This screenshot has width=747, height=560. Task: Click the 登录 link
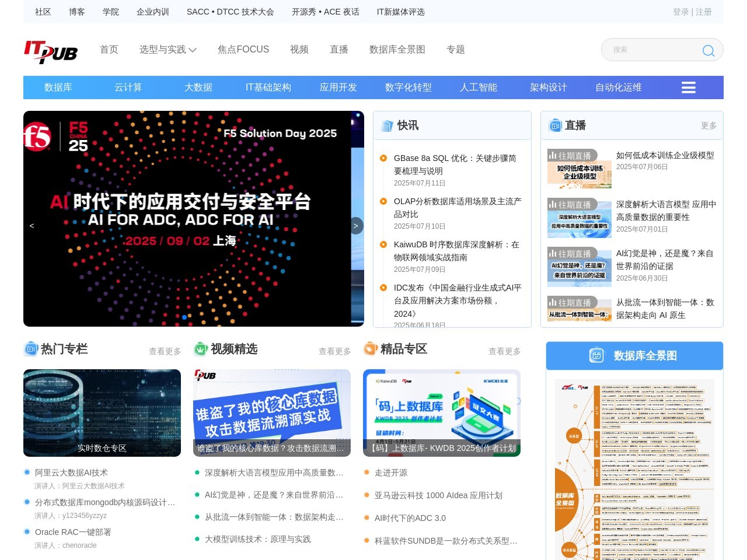tap(681, 12)
